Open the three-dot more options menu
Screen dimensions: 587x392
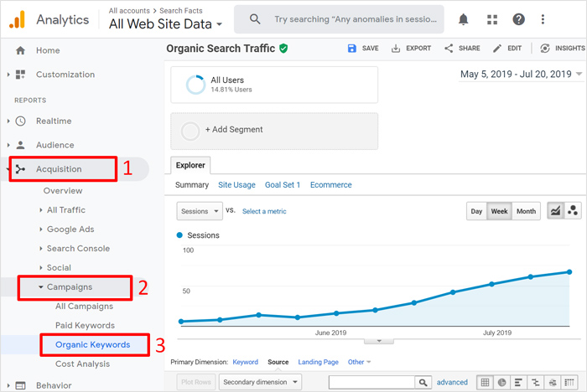pos(546,18)
